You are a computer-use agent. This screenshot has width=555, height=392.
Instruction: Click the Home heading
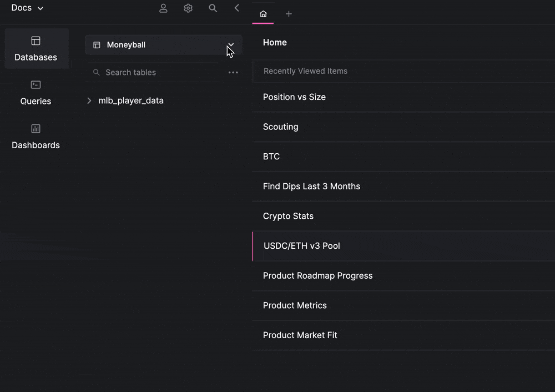(275, 43)
